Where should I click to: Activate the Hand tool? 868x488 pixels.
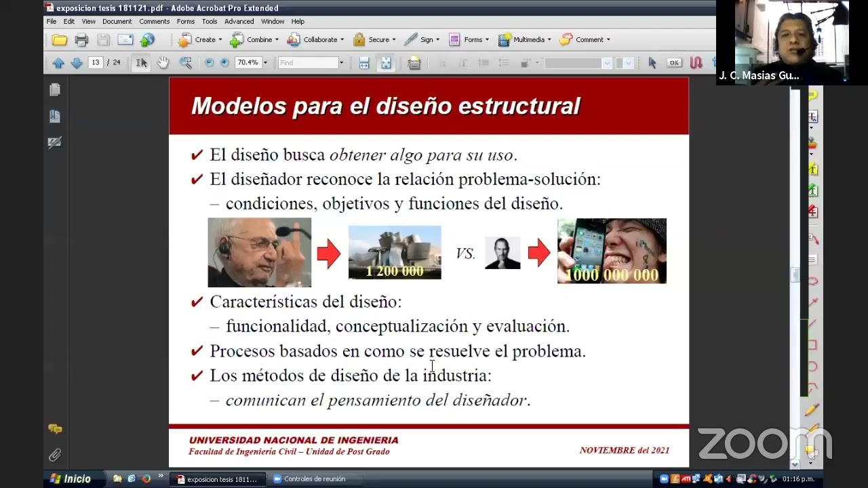coord(163,63)
